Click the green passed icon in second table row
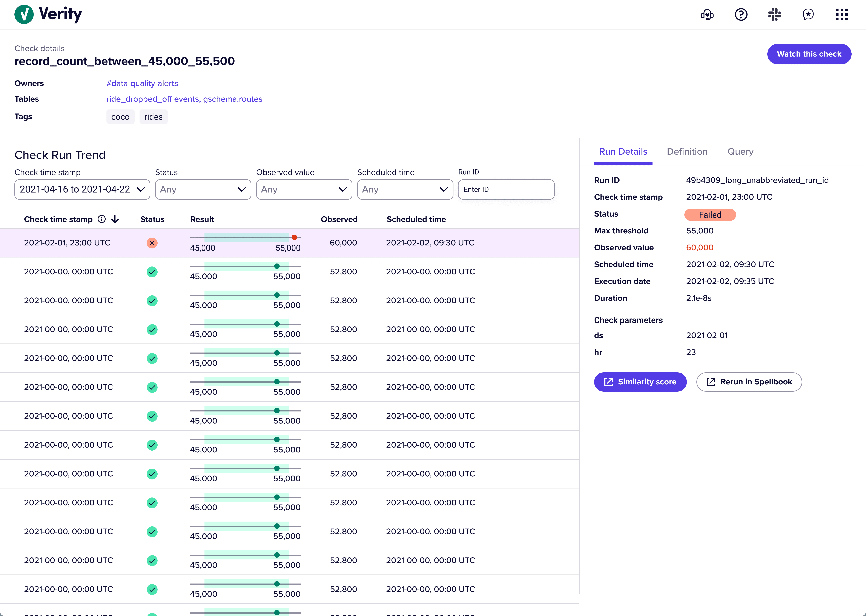 [x=152, y=272]
